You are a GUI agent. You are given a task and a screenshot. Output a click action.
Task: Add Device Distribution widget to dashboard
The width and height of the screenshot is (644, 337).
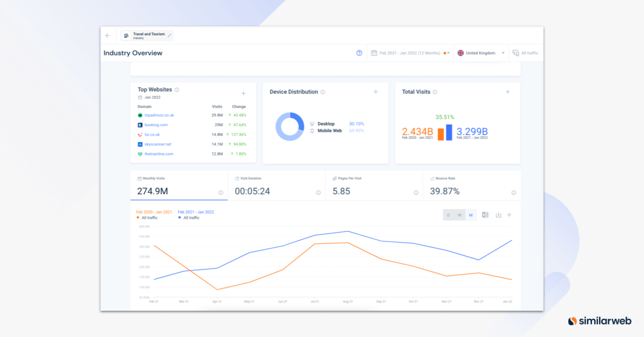pyautogui.click(x=376, y=92)
